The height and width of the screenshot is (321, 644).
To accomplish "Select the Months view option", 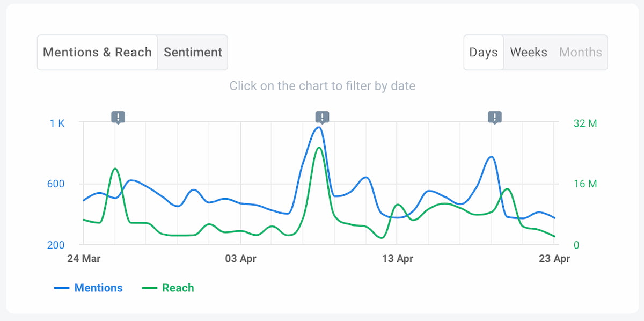I will (580, 52).
